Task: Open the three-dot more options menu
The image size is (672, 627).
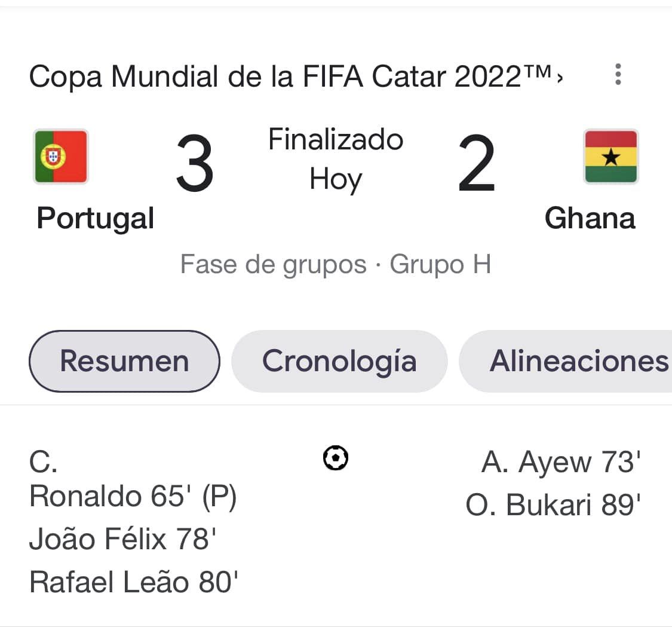Action: tap(618, 74)
